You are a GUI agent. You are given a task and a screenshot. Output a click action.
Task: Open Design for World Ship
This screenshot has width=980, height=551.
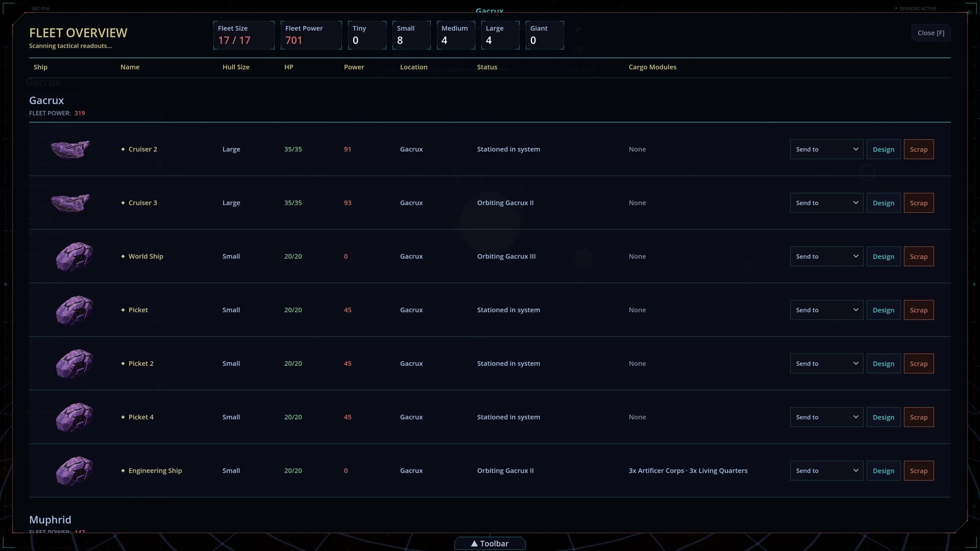click(x=884, y=257)
